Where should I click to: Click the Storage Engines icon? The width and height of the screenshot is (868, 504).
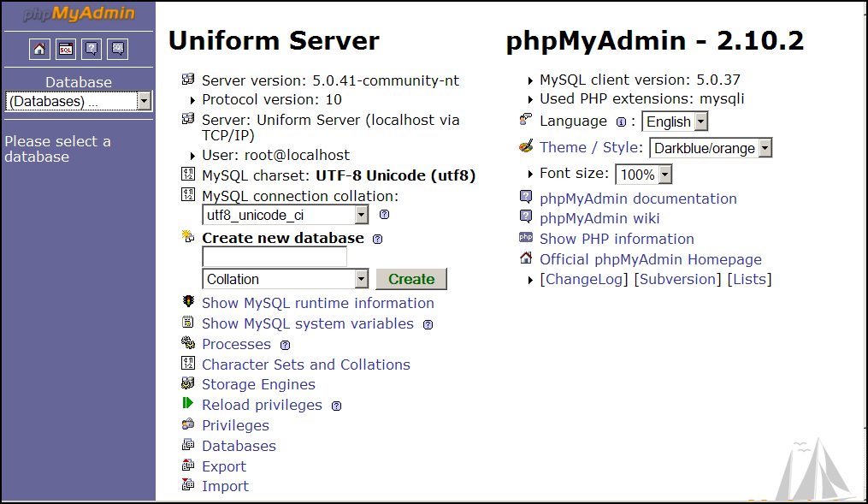[188, 382]
